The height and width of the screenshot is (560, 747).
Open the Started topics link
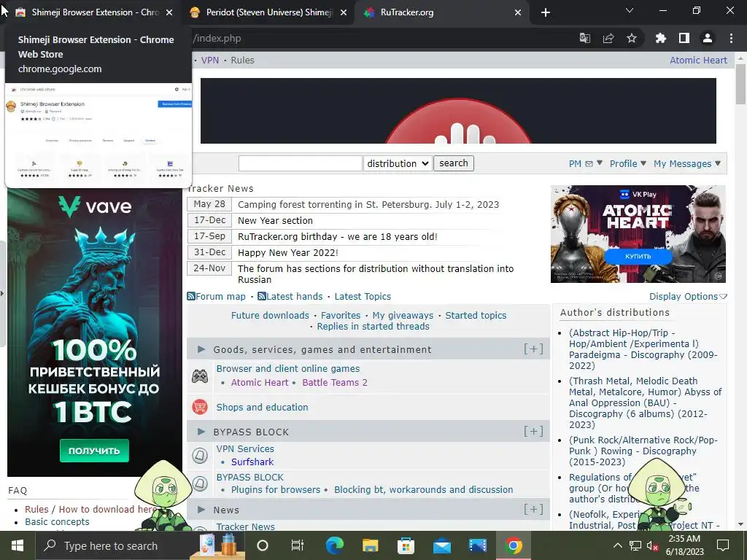tap(476, 315)
